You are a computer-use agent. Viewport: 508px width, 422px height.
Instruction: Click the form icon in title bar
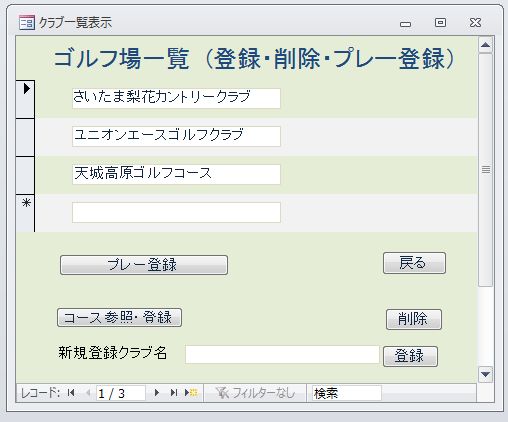coord(27,23)
